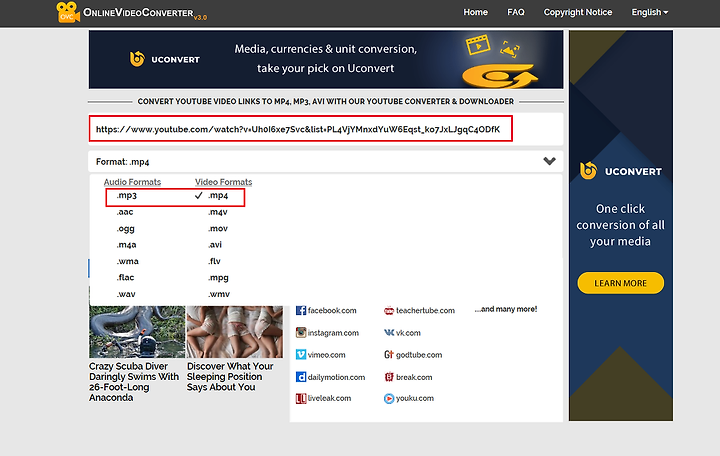
Task: Open the instagram.com link
Action: coord(333,332)
